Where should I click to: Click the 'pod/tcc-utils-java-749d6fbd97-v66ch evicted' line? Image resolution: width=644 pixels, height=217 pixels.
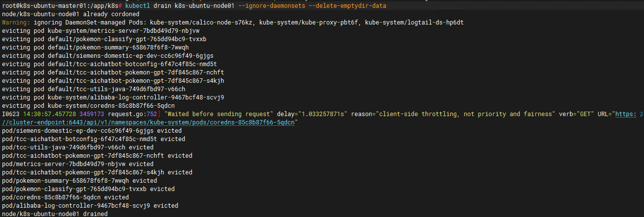pos(77,147)
